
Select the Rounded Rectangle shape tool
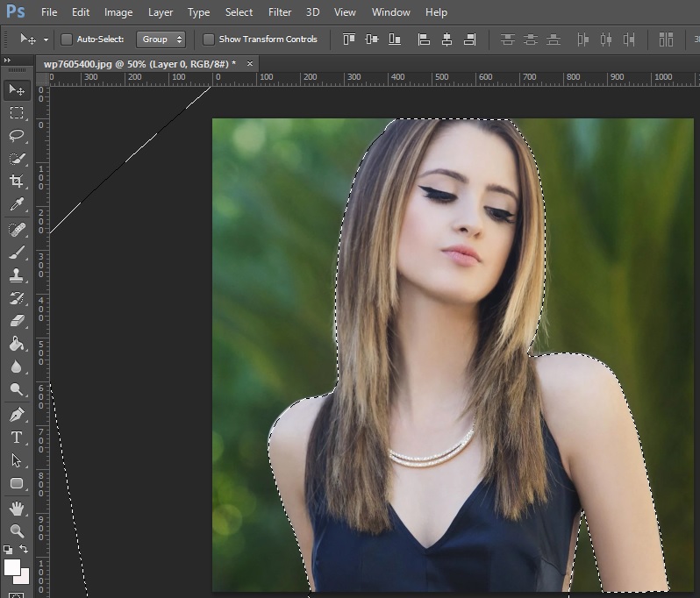pos(17,483)
